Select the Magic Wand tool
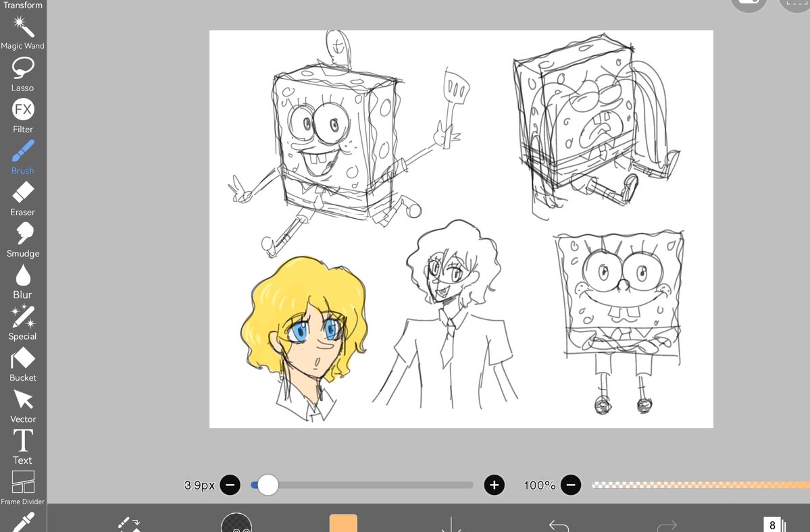 [x=23, y=32]
